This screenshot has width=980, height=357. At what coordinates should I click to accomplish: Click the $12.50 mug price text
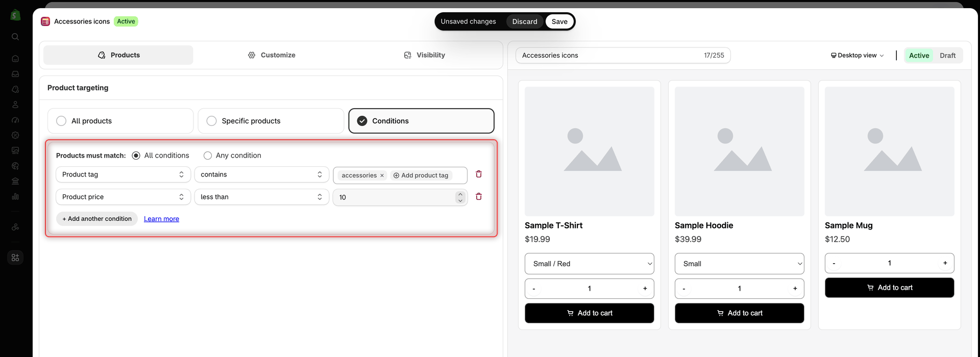(837, 239)
